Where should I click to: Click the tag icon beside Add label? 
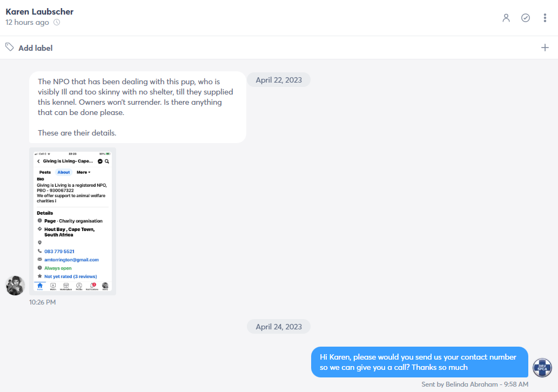point(10,47)
